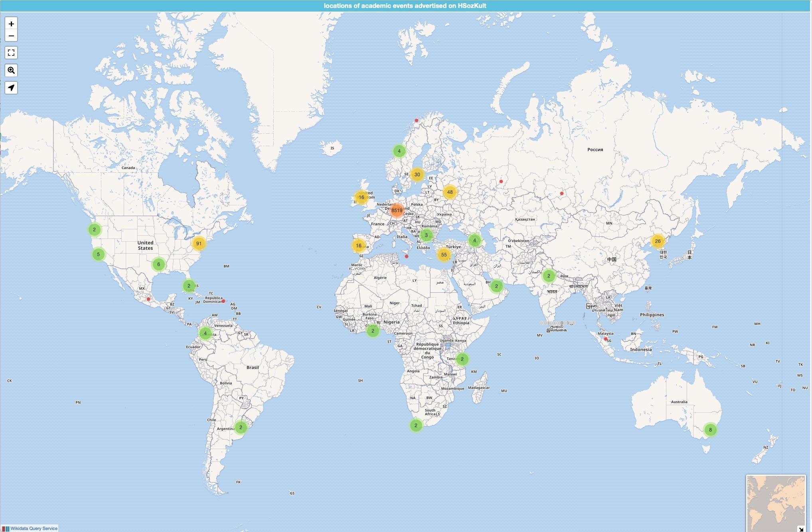
Task: Click the Wikidata Query Service link
Action: pyautogui.click(x=34, y=528)
